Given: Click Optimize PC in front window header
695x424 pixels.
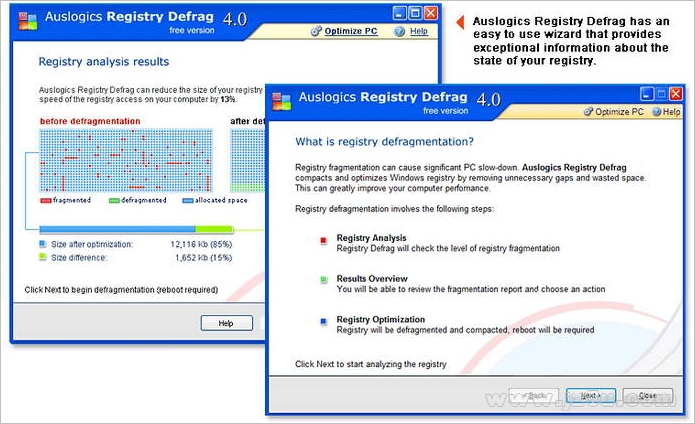Looking at the screenshot, I should [x=619, y=112].
